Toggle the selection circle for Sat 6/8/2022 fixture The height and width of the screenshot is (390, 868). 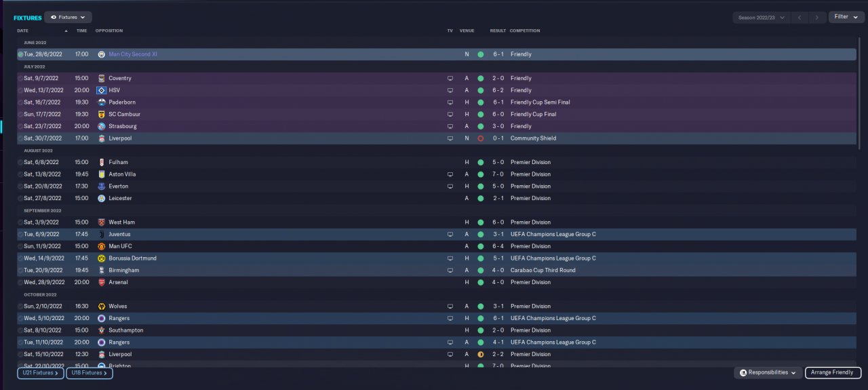tap(20, 162)
